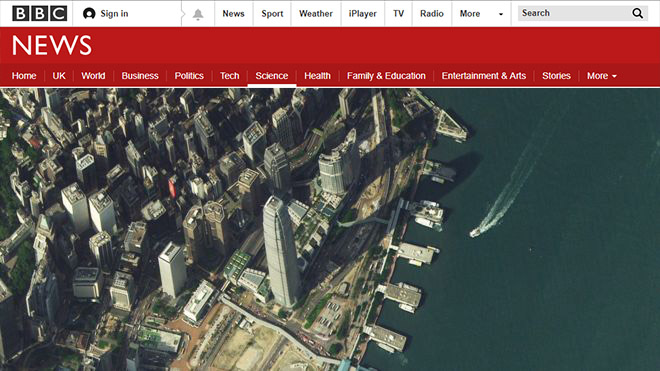Screen dimensions: 660x371
Task: Expand the news sections More dropdown
Action: tap(601, 76)
